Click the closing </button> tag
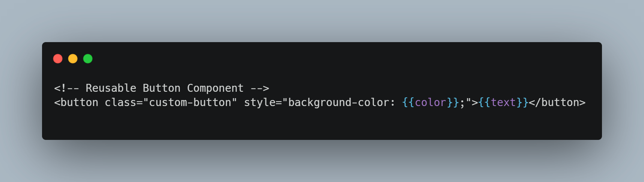 [x=557, y=102]
